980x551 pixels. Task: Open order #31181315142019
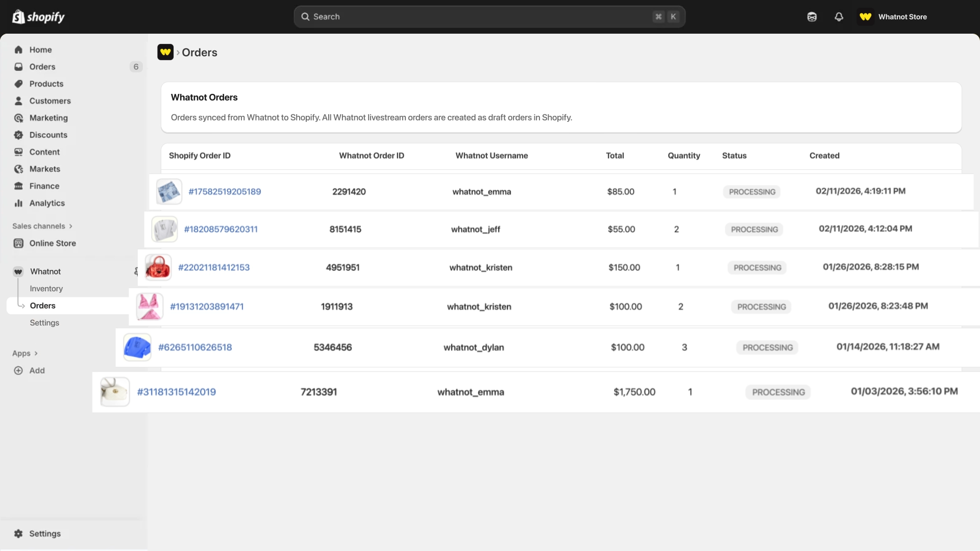177,392
